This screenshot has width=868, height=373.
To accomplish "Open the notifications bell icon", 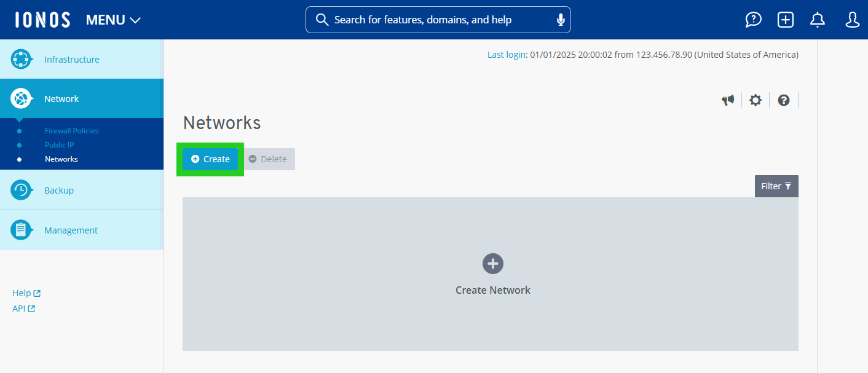I will click(818, 19).
